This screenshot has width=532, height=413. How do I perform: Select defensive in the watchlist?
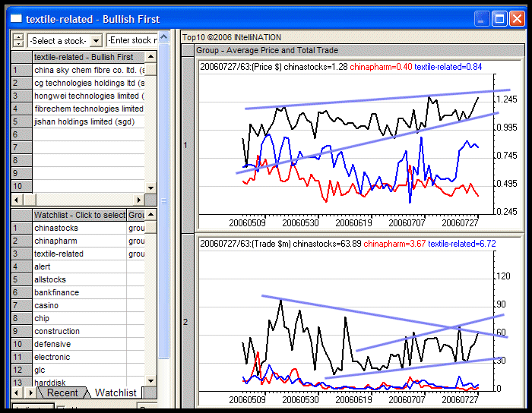coord(80,344)
